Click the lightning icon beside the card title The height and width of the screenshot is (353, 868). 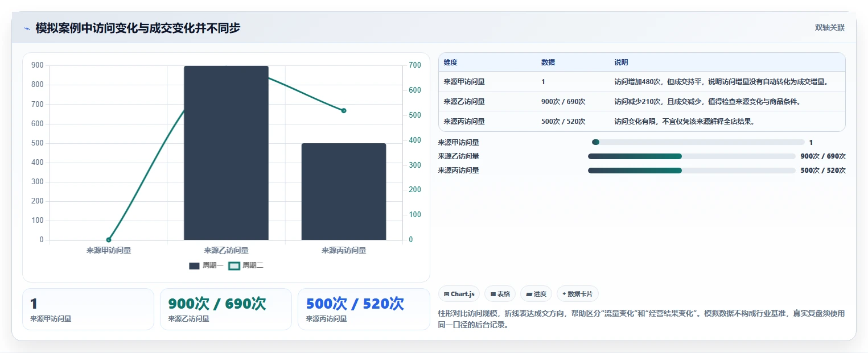[x=27, y=28]
